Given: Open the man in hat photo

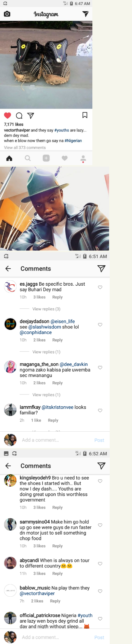Looking at the screenshot, I should (x=54, y=208).
